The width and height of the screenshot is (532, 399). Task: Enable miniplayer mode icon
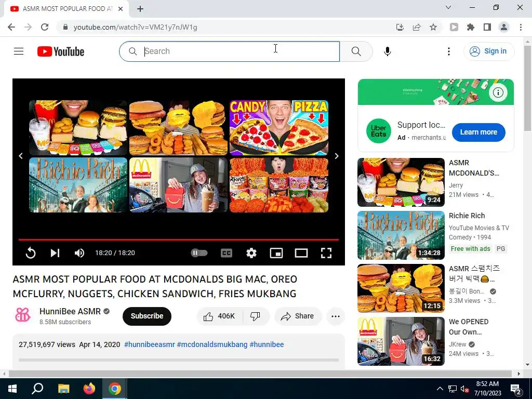point(276,253)
